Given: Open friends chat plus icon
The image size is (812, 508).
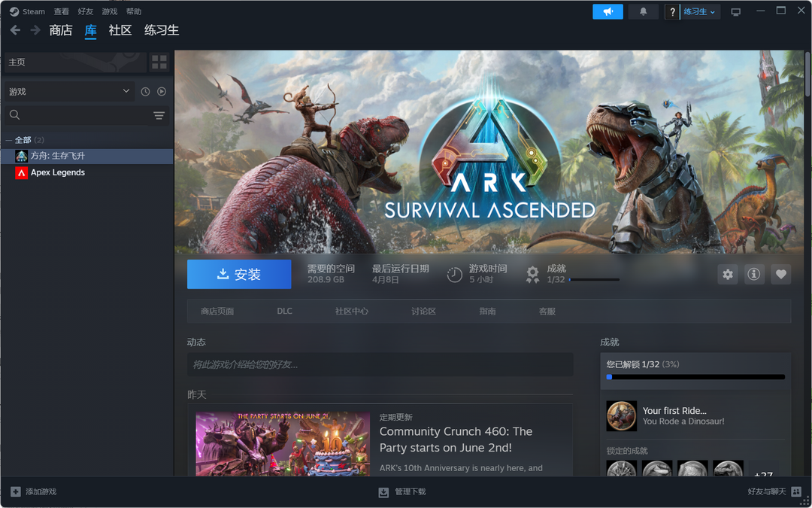Looking at the screenshot, I should tap(795, 491).
